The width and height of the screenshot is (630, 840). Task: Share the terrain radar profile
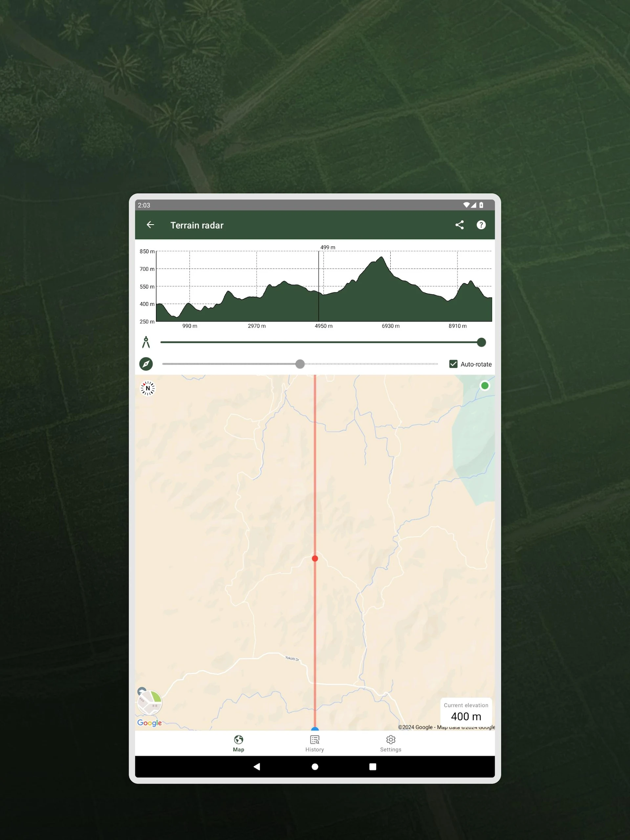[x=459, y=225]
